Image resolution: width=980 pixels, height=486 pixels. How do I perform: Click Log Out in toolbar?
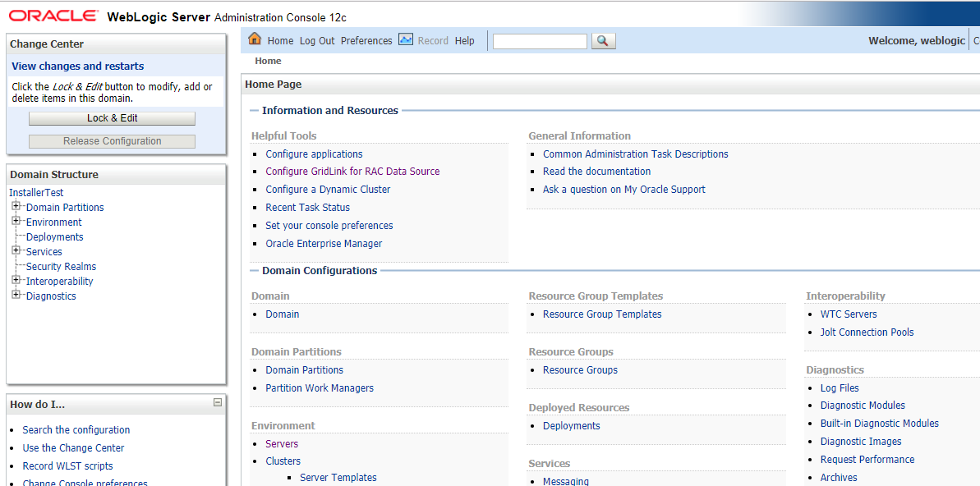pos(317,40)
